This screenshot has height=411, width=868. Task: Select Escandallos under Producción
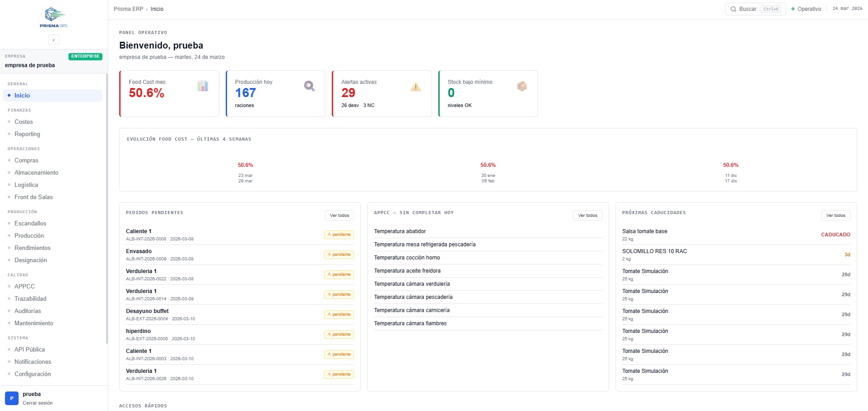pyautogui.click(x=30, y=223)
